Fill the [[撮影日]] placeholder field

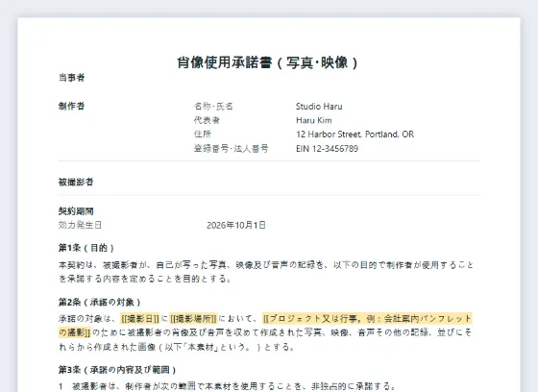[x=140, y=319]
